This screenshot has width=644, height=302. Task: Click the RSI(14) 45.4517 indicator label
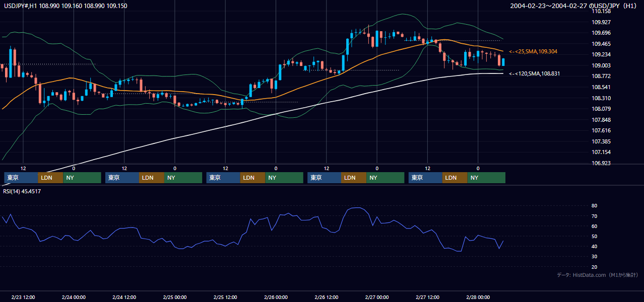(x=22, y=191)
